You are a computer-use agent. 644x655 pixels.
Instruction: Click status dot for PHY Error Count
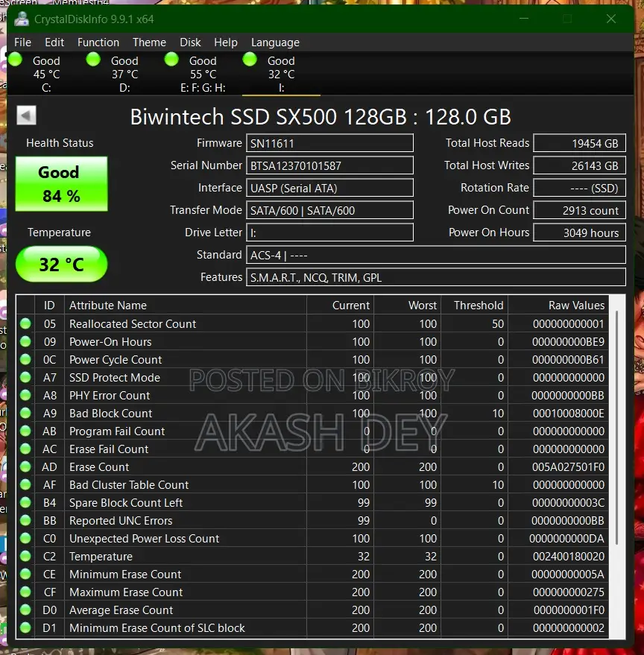(25, 395)
